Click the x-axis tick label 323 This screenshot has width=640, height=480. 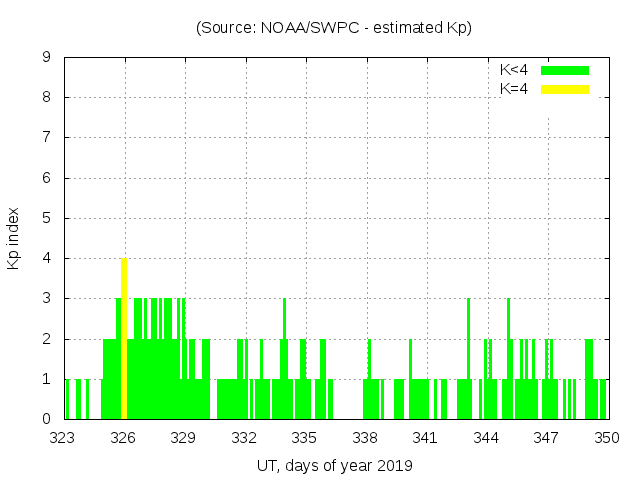tap(63, 438)
